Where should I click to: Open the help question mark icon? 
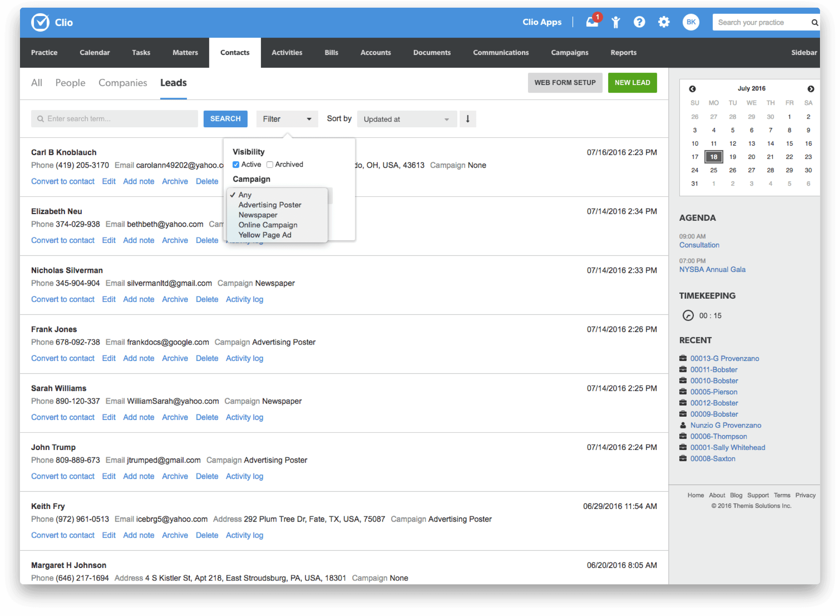[639, 22]
